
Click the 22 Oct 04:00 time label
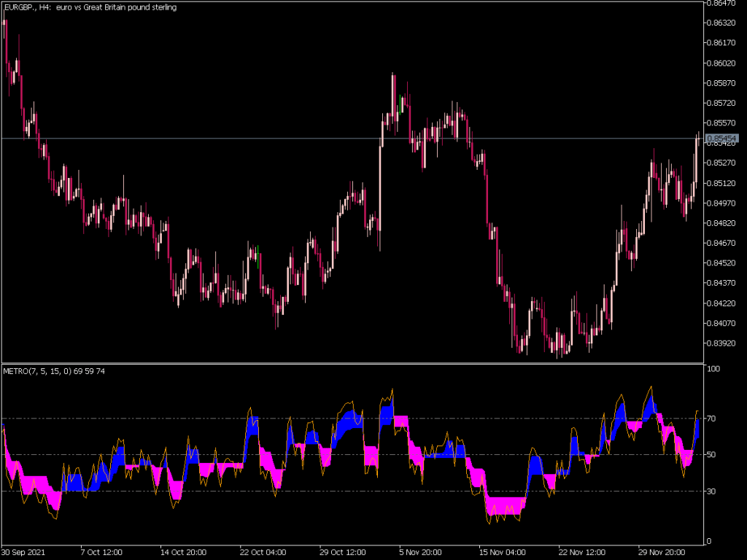point(262,552)
